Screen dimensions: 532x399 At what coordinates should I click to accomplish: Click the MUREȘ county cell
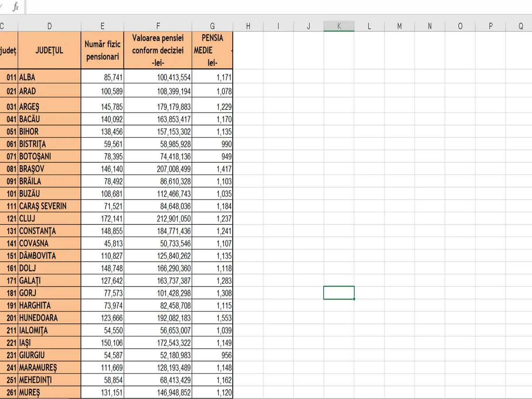click(x=49, y=392)
